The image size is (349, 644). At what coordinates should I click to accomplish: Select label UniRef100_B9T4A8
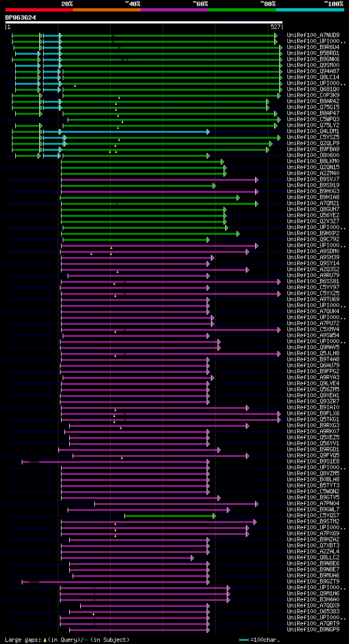[x=313, y=359]
